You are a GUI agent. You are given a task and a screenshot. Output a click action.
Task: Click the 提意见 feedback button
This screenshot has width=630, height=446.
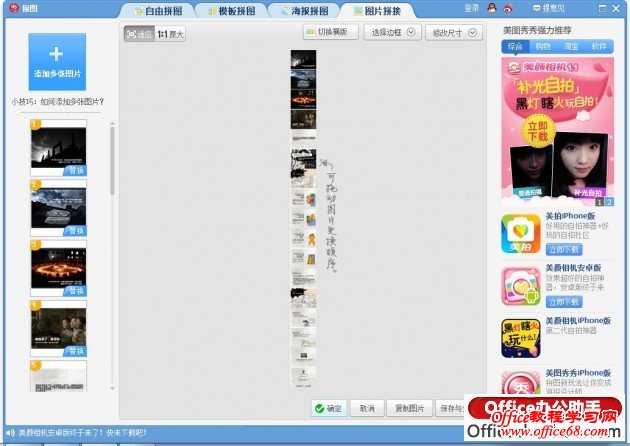[x=548, y=8]
